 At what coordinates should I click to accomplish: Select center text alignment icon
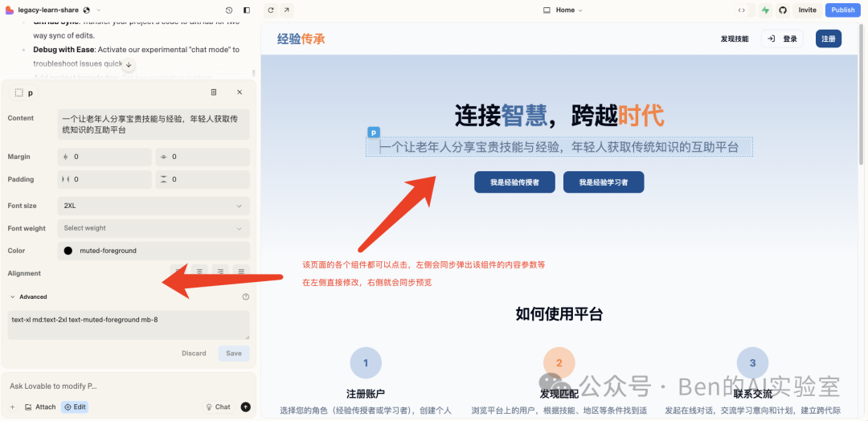coord(199,271)
